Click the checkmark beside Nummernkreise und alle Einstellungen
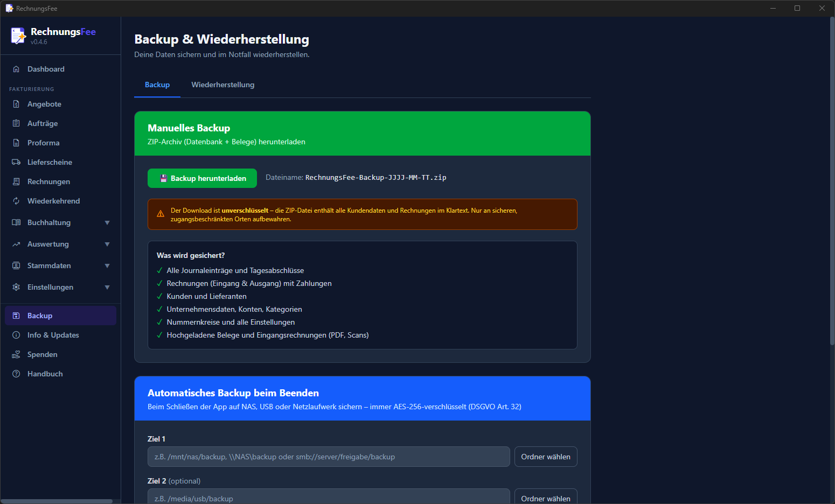The image size is (835, 504). pos(159,322)
